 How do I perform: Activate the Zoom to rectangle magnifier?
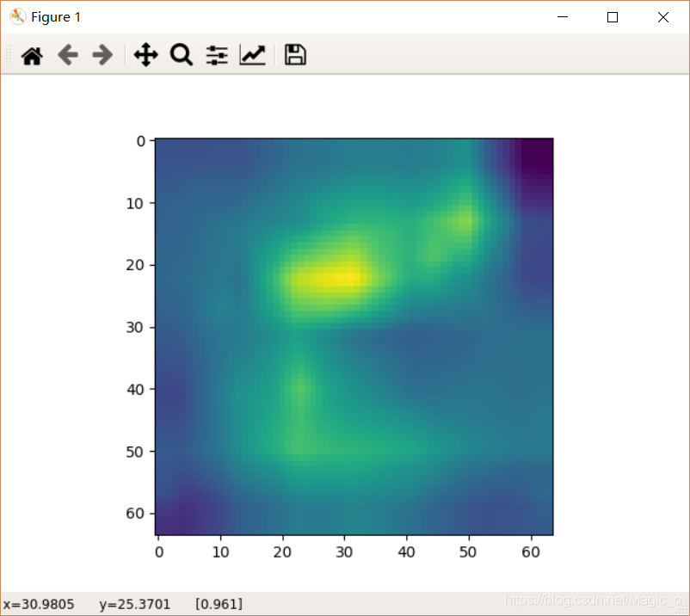pyautogui.click(x=182, y=55)
